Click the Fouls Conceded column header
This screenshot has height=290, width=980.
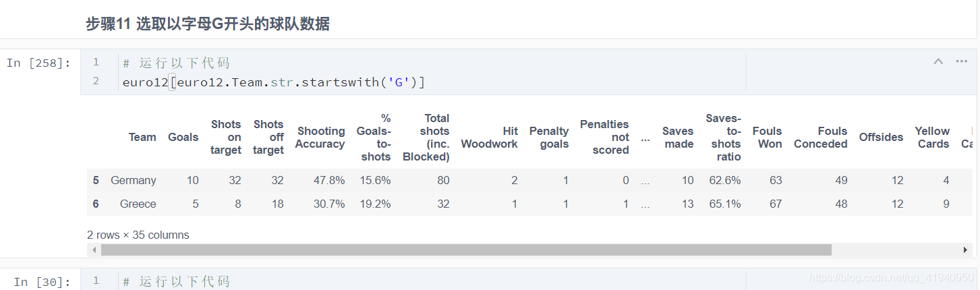[x=820, y=137]
